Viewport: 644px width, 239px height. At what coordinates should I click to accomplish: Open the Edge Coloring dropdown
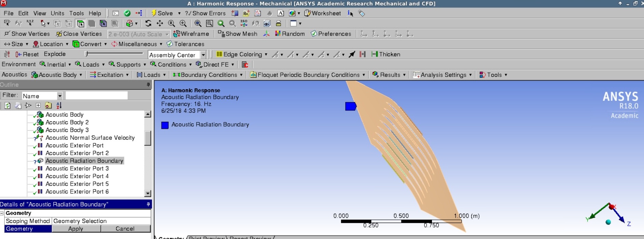242,54
